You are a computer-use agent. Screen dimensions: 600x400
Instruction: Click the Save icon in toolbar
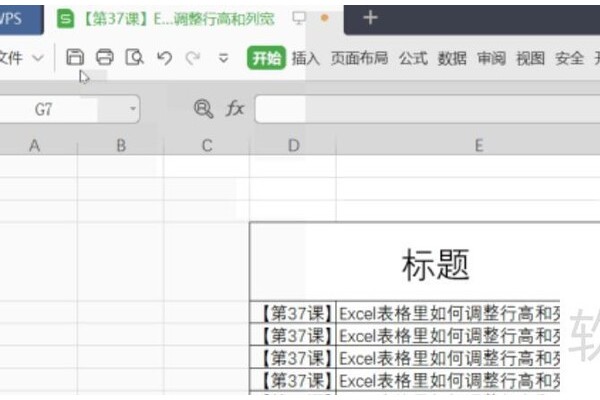click(x=75, y=57)
